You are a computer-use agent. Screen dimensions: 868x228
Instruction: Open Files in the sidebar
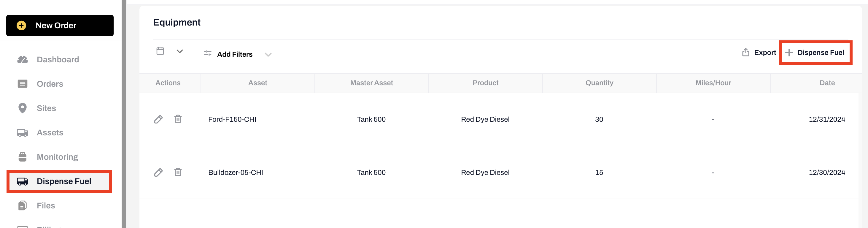point(46,205)
